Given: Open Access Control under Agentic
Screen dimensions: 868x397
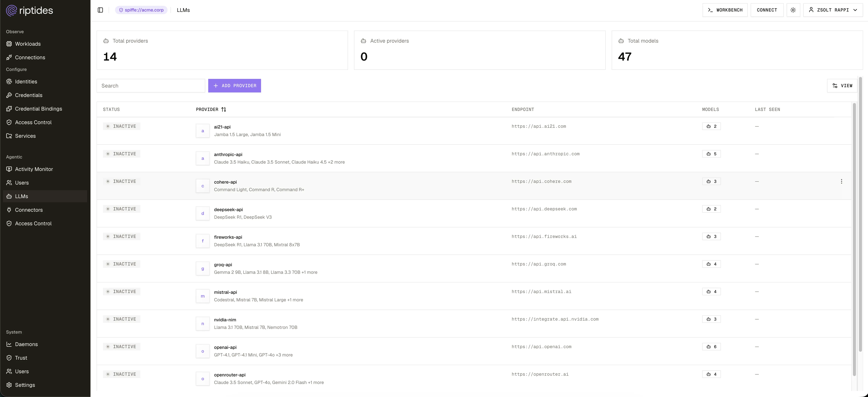Looking at the screenshot, I should click(45, 223).
